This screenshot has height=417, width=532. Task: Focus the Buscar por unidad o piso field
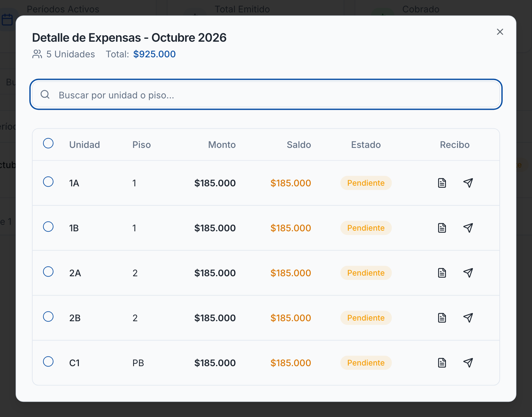[x=266, y=94]
